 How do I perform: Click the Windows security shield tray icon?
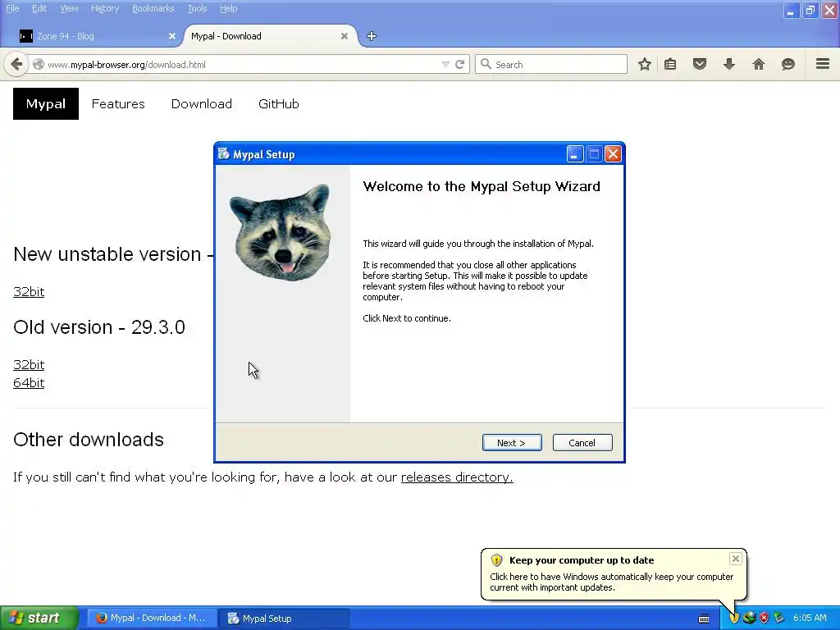pyautogui.click(x=734, y=618)
